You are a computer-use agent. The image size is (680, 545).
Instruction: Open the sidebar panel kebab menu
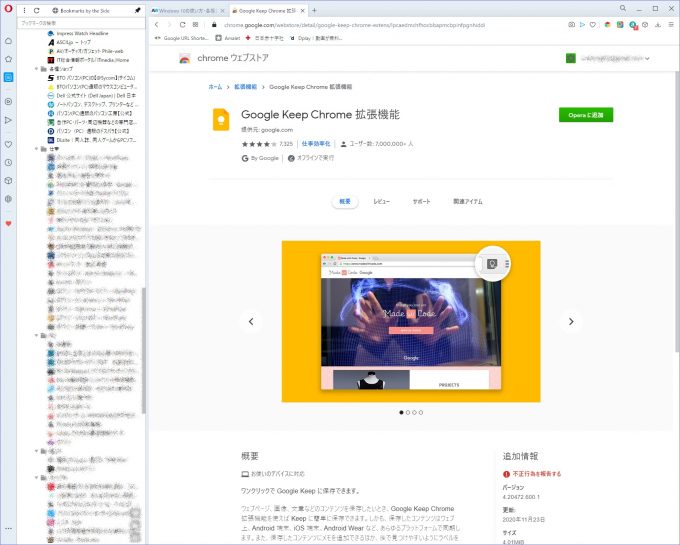[24, 10]
